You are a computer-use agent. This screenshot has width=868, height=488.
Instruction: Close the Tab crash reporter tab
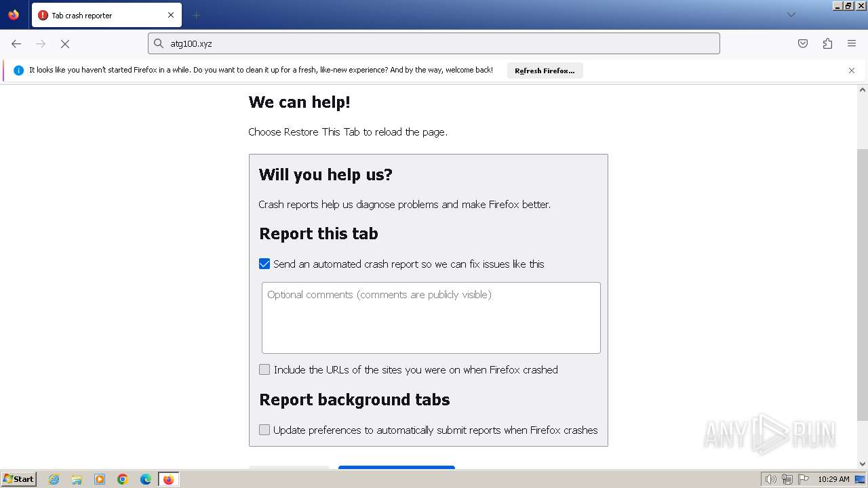(171, 15)
